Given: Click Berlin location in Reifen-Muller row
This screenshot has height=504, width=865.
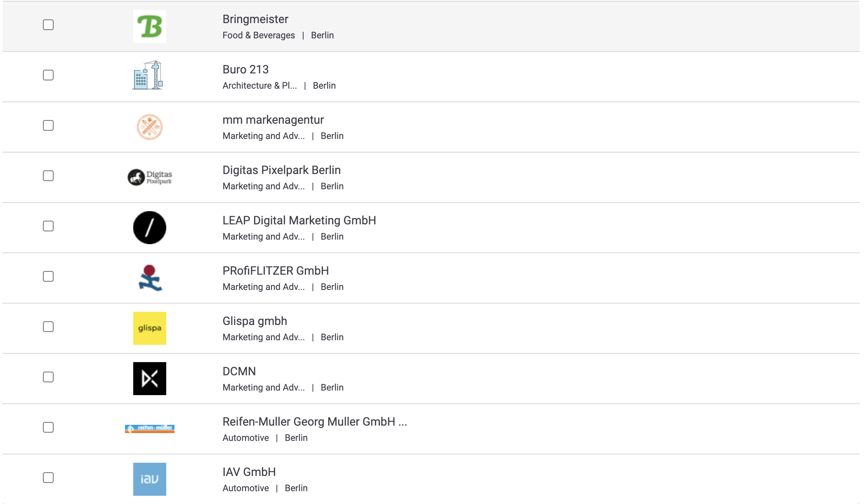Looking at the screenshot, I should 296,438.
